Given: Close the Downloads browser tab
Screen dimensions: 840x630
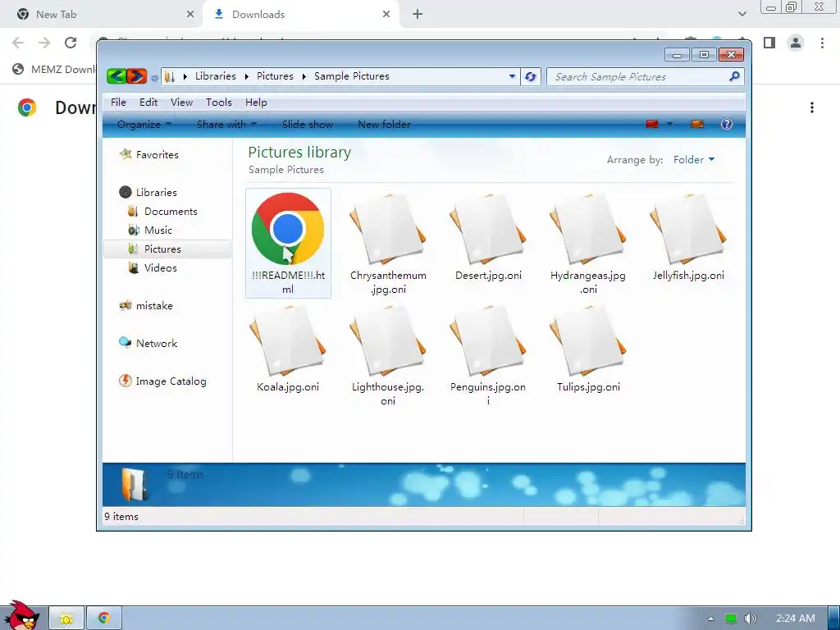Looking at the screenshot, I should [386, 15].
